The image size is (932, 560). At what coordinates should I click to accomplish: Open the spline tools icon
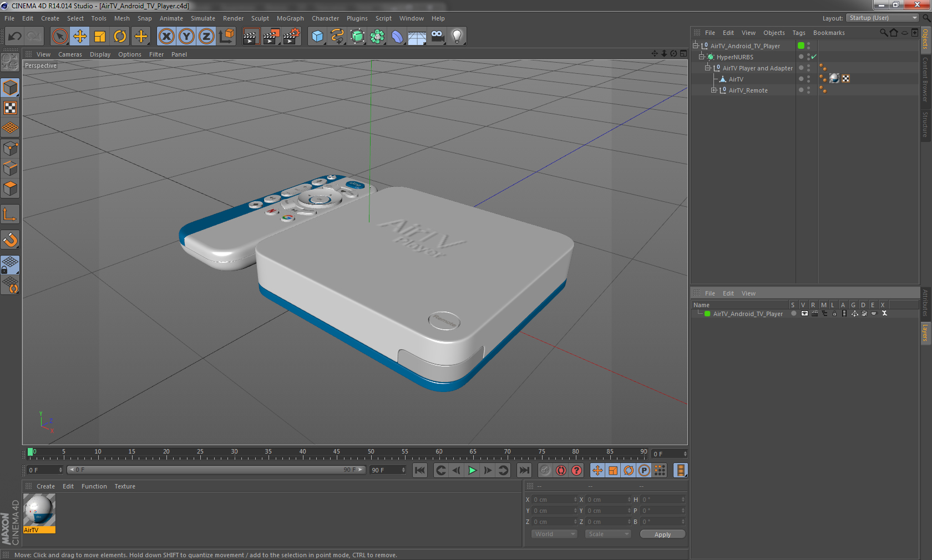point(337,37)
